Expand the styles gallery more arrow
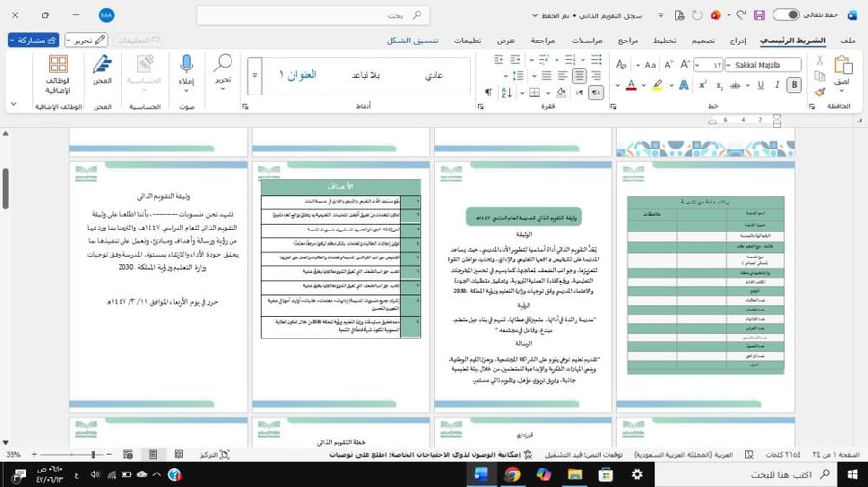Screen dimensions: 868x487 coord(255,76)
